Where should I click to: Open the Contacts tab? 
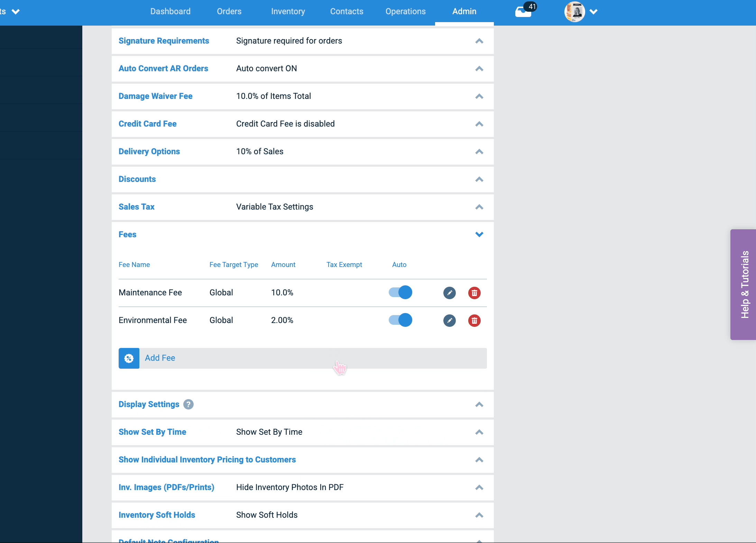click(x=347, y=11)
